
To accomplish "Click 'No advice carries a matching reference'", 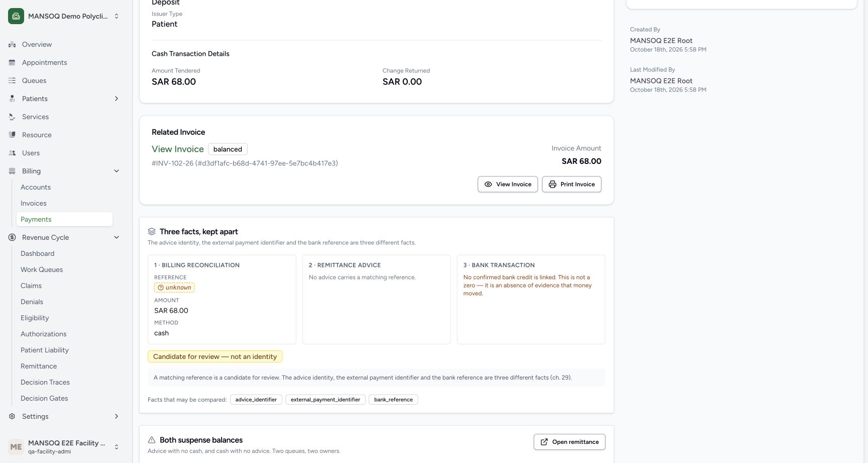I will click(362, 277).
